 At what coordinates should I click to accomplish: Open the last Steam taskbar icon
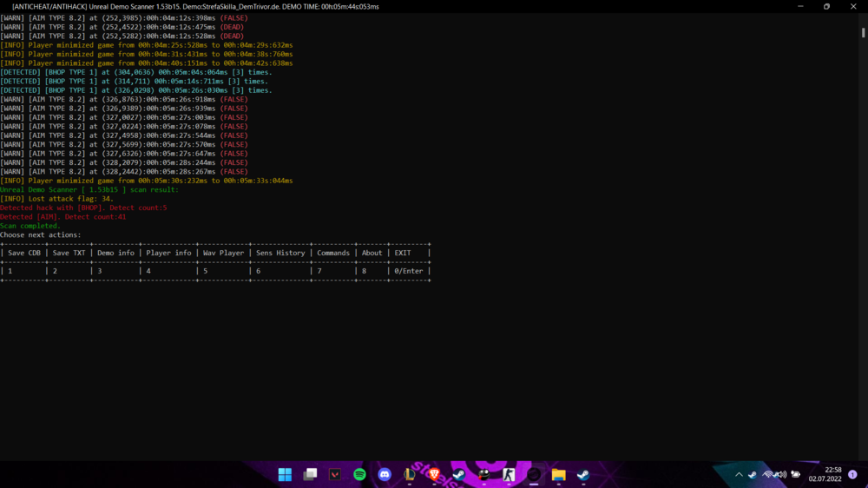point(583,475)
